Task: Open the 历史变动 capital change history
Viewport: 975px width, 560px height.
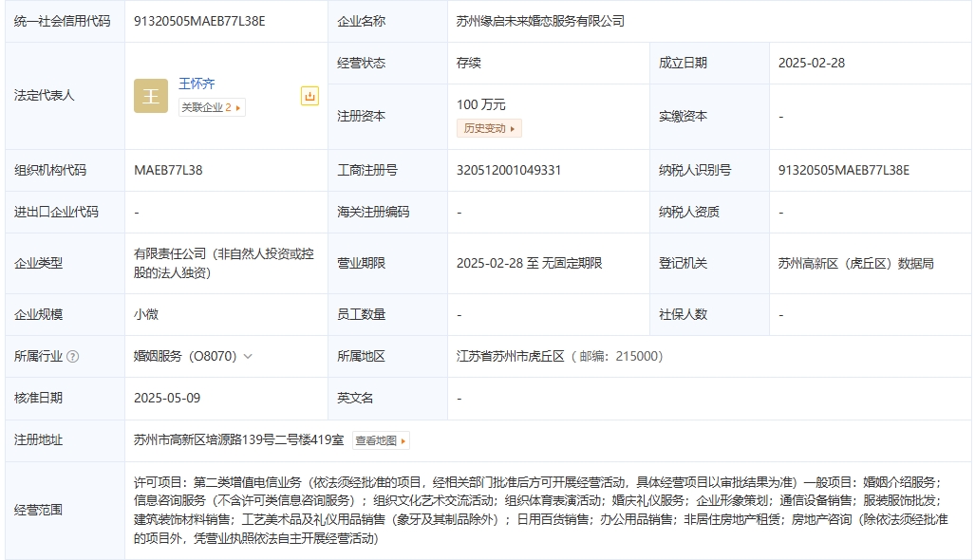Action: click(489, 128)
